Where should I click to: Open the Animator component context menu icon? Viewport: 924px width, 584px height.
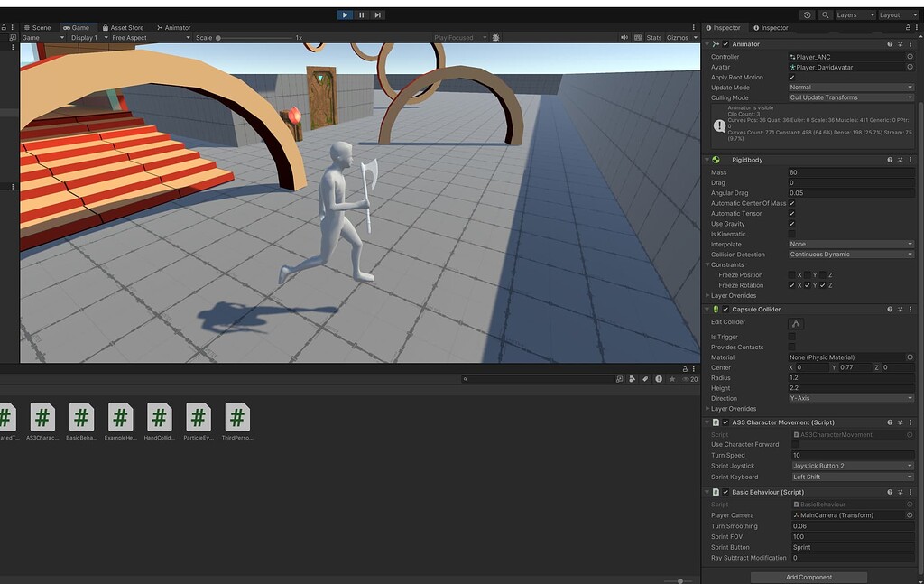[911, 43]
